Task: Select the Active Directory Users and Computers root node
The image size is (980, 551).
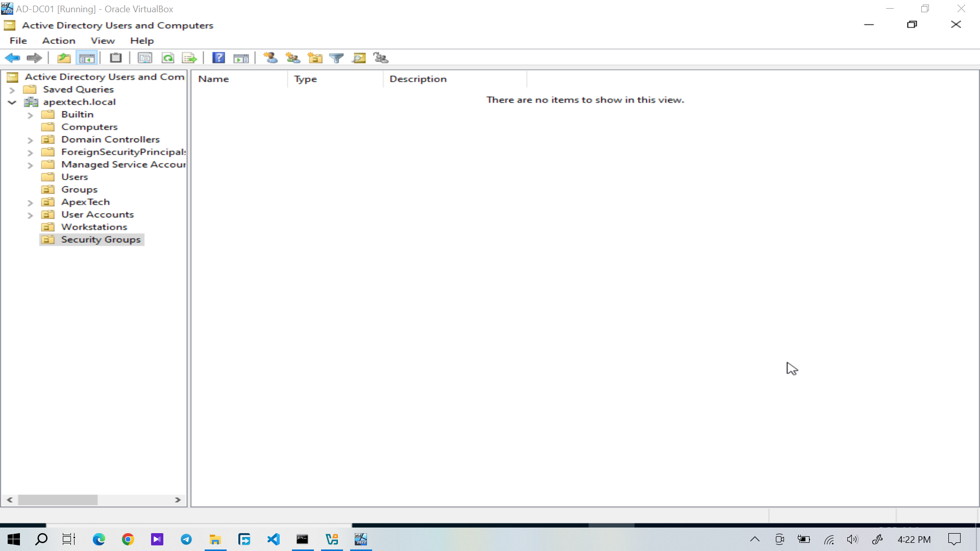Action: click(x=105, y=77)
